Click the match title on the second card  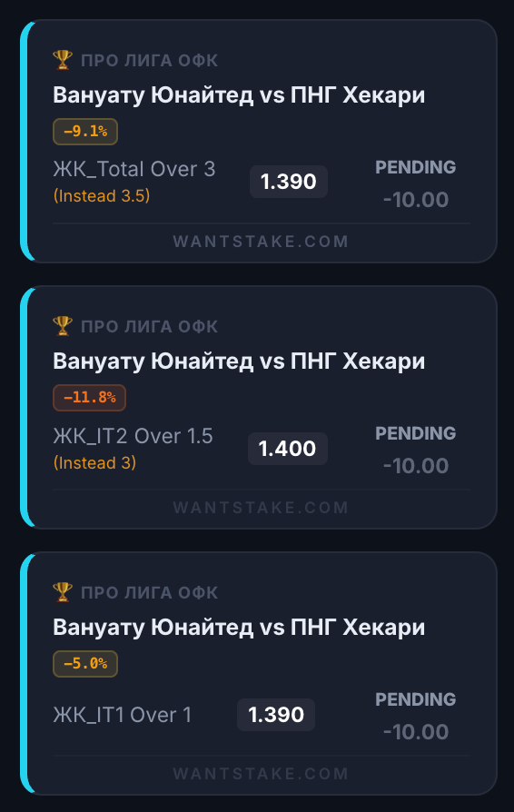tap(239, 361)
